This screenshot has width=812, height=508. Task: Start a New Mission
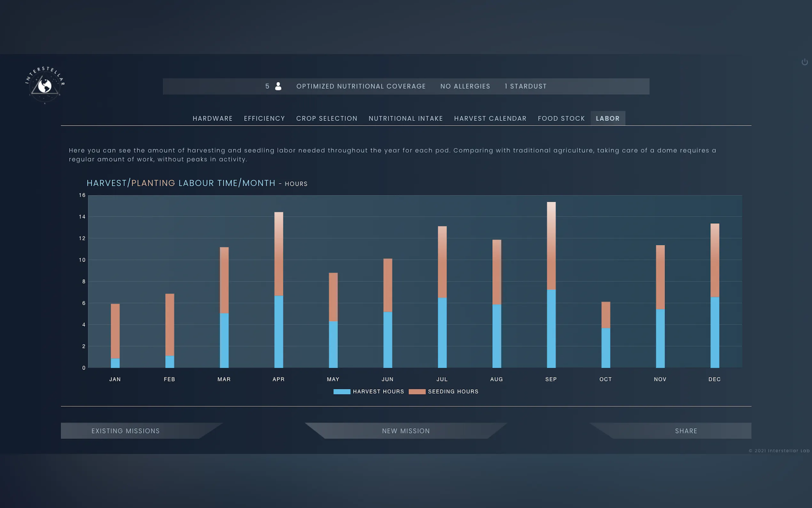pos(406,431)
